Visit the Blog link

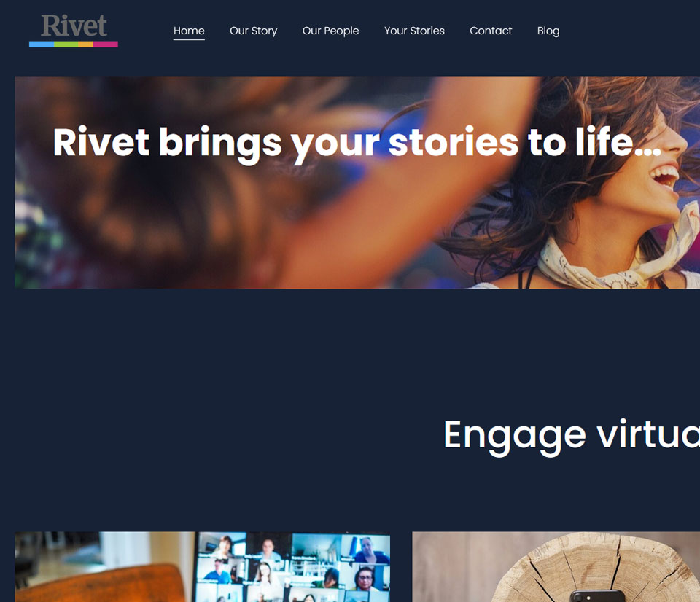548,31
